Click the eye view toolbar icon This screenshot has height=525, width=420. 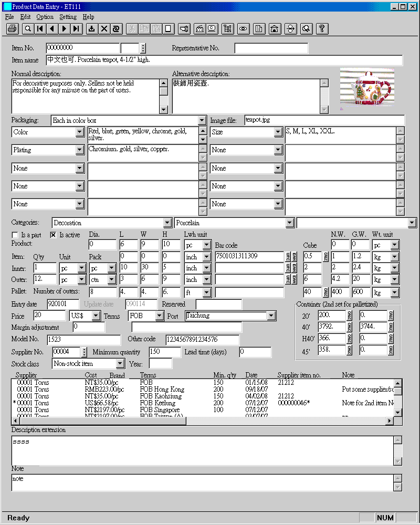pos(243,29)
